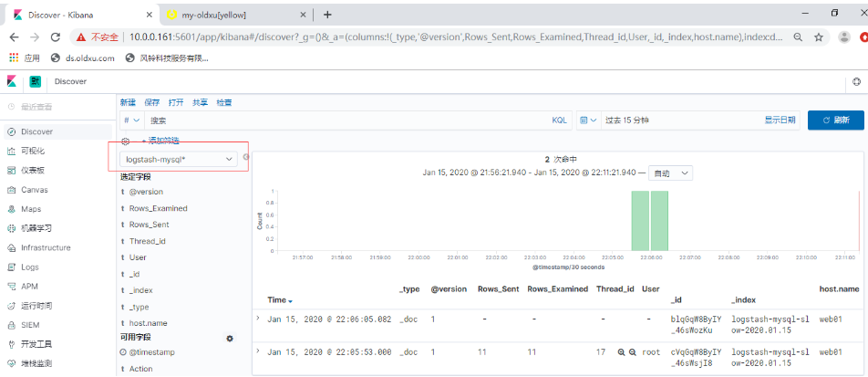Open Maps in the side navigation

[x=30, y=209]
